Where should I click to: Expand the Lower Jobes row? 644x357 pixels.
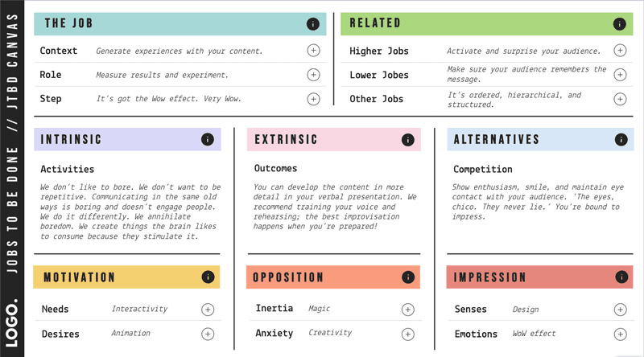coord(620,75)
